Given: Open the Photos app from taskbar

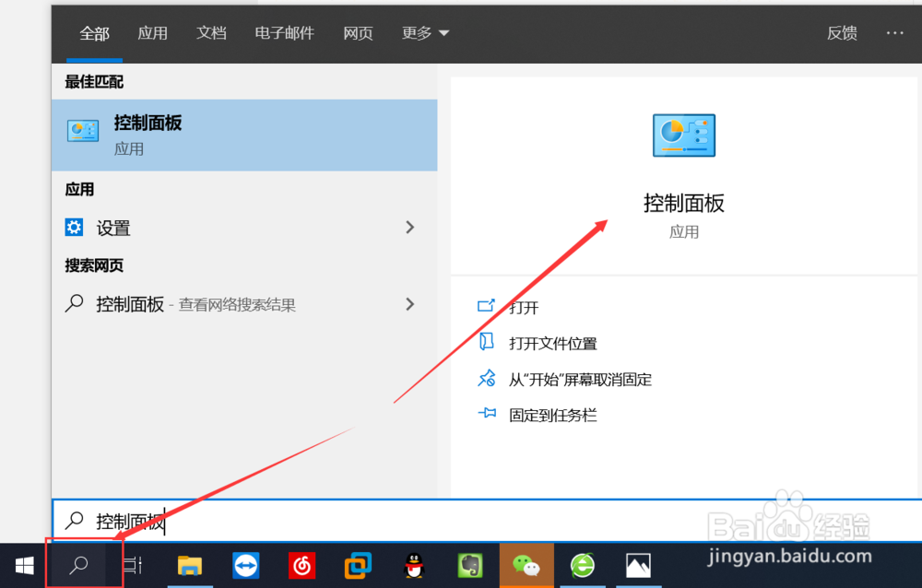Looking at the screenshot, I should pyautogui.click(x=638, y=565).
